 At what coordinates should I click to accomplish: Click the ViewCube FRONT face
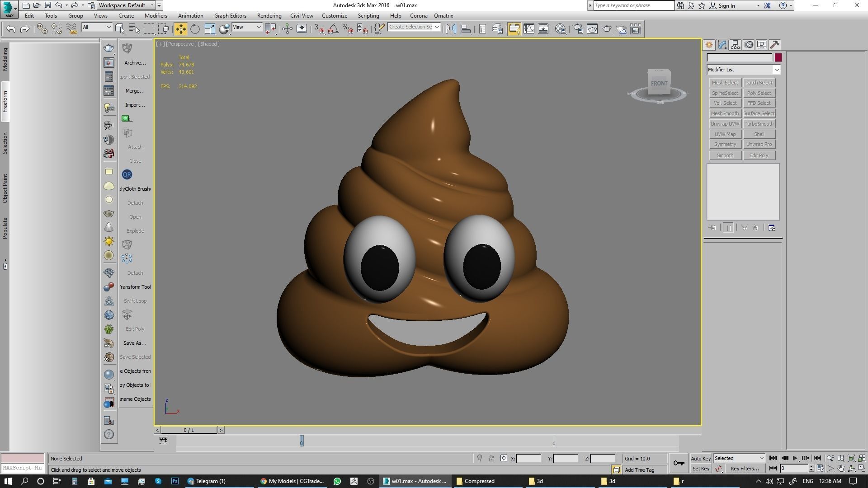click(x=659, y=83)
